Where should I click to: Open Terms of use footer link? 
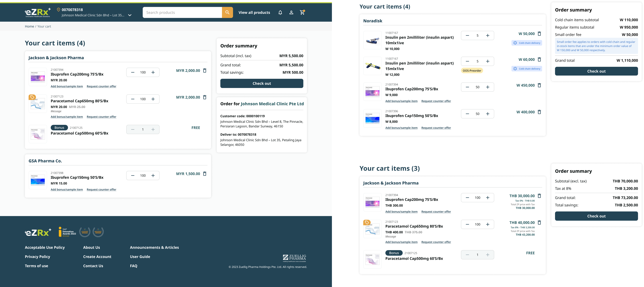37,266
